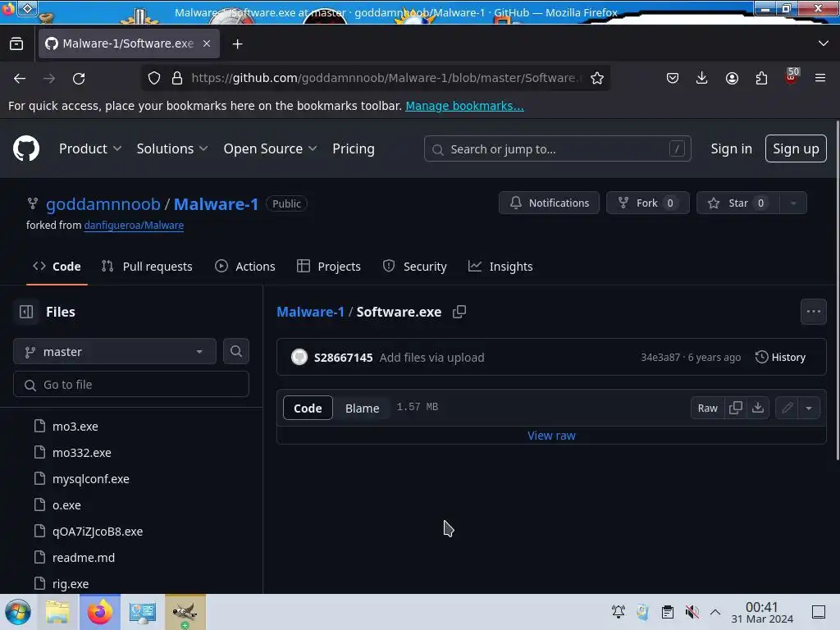
Task: Open more edit options dropdown arrow
Action: (x=809, y=408)
